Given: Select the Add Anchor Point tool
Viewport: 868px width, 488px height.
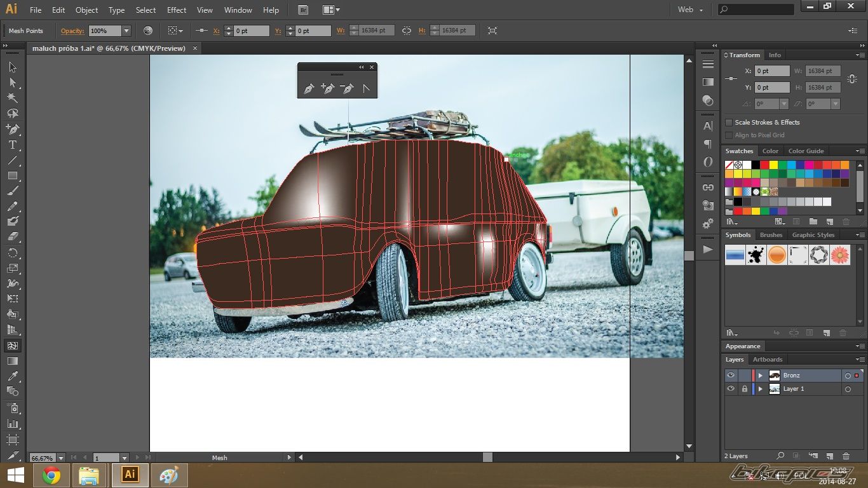Looking at the screenshot, I should (328, 89).
